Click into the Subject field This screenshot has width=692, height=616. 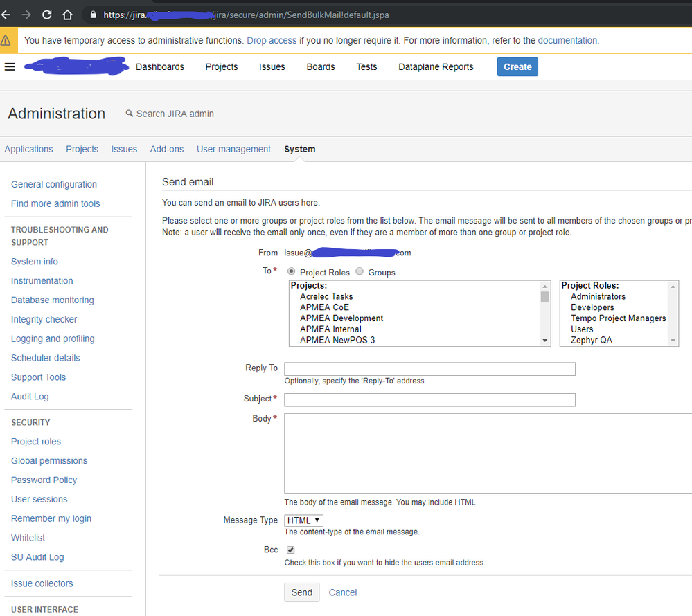pyautogui.click(x=430, y=400)
